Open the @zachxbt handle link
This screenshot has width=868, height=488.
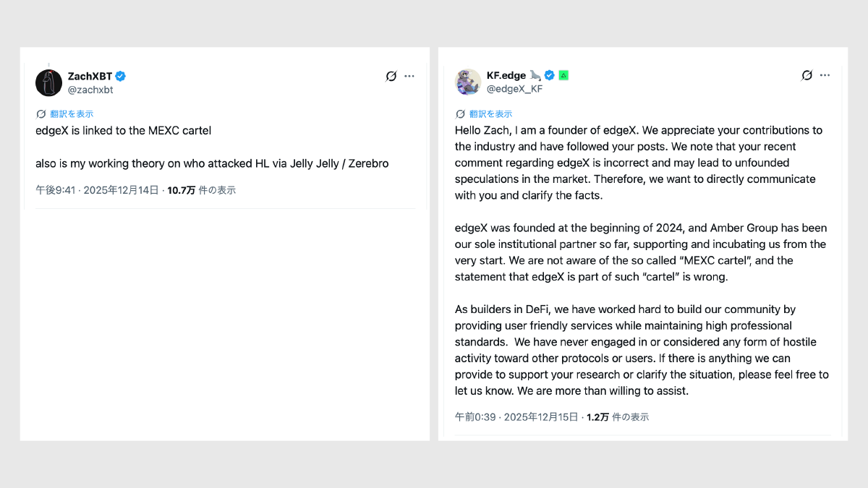[x=90, y=90]
